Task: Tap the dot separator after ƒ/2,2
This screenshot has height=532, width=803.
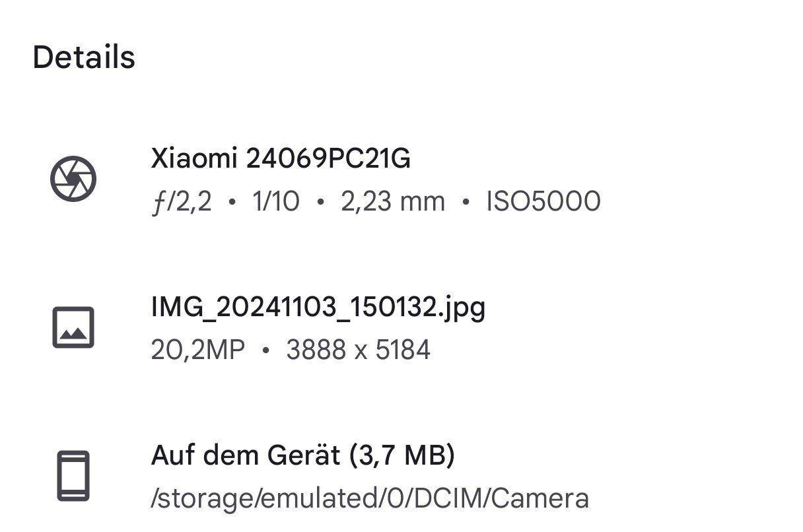Action: pyautogui.click(x=232, y=203)
